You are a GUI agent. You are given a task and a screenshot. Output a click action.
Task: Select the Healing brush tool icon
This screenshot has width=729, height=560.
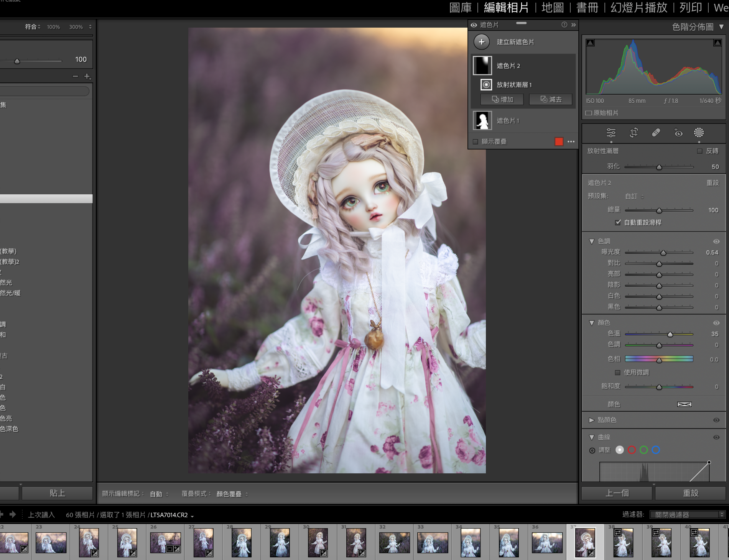click(656, 133)
